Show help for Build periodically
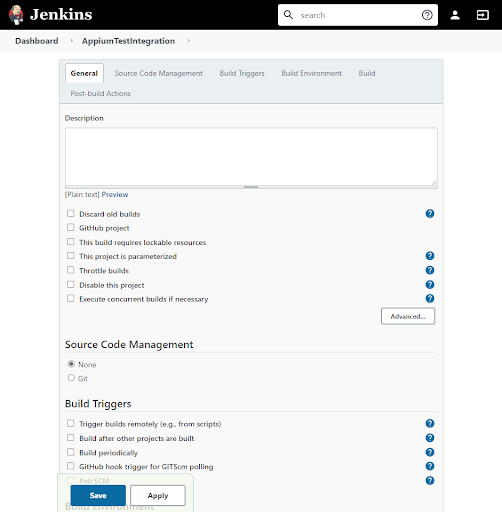This screenshot has width=502, height=512. point(430,452)
